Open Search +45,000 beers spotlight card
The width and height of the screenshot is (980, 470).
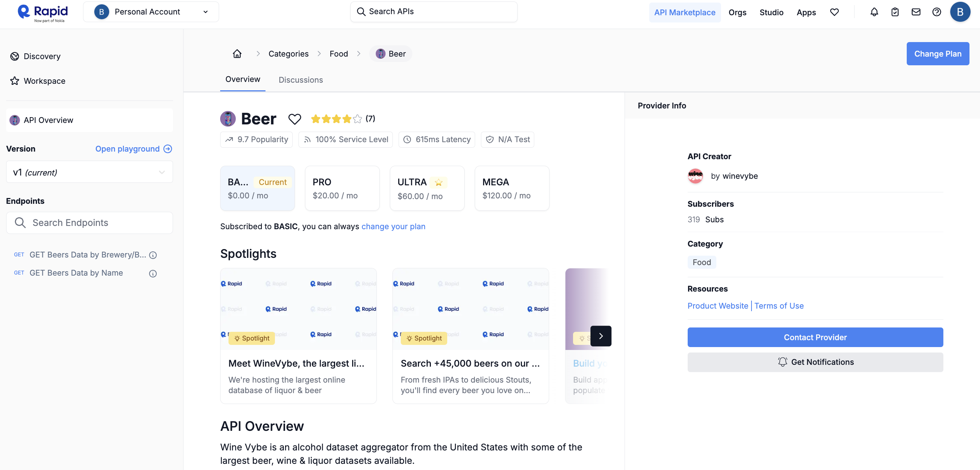[470, 336]
